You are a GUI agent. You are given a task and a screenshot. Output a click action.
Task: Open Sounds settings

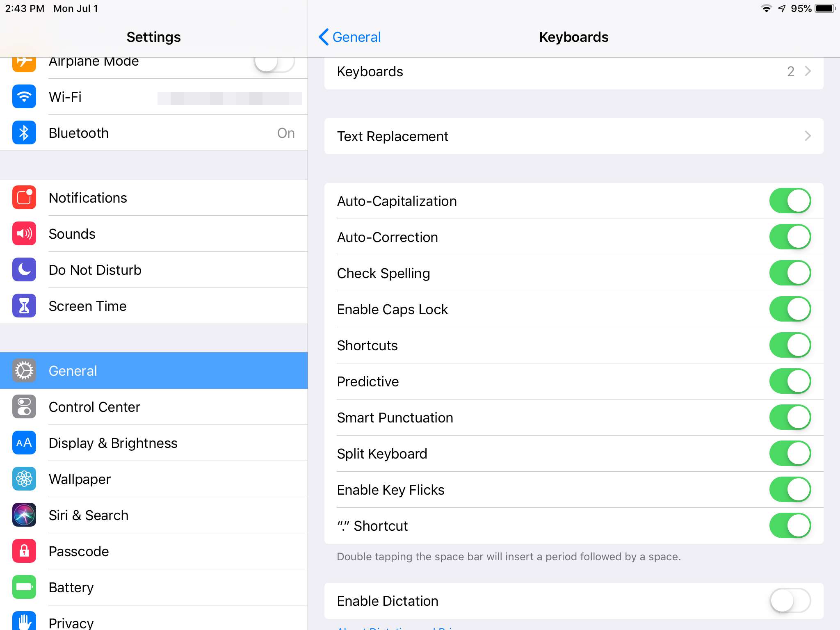154,234
